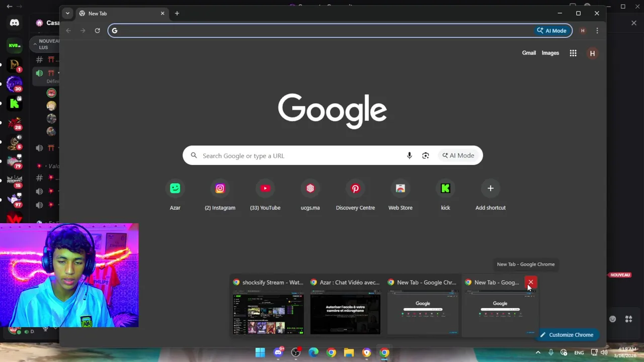Open the Discovery Centre shortcut
This screenshot has width=644, height=362.
(x=355, y=196)
